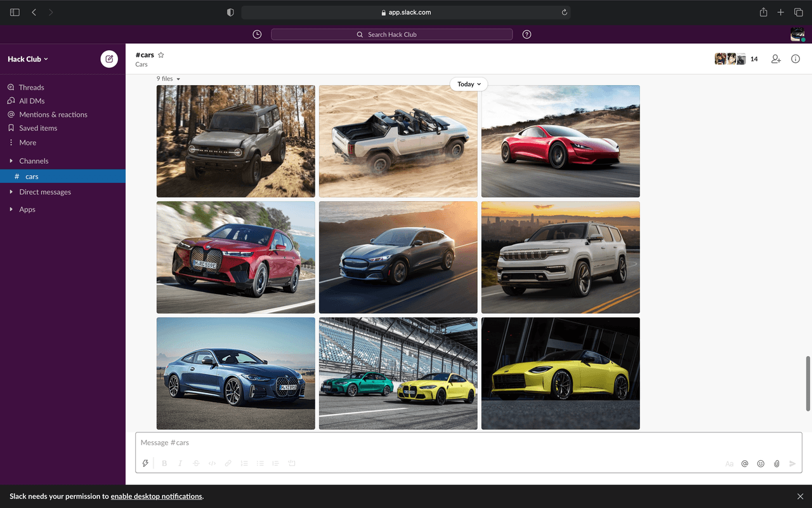Image resolution: width=812 pixels, height=508 pixels.
Task: Open the green and yellow BMW racetrack photo
Action: click(398, 373)
